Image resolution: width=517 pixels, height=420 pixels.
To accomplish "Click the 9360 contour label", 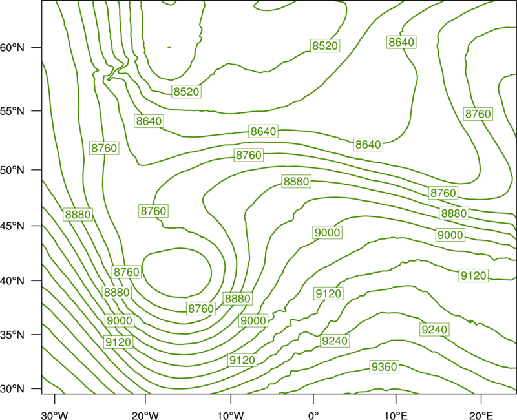I will pos(384,366).
